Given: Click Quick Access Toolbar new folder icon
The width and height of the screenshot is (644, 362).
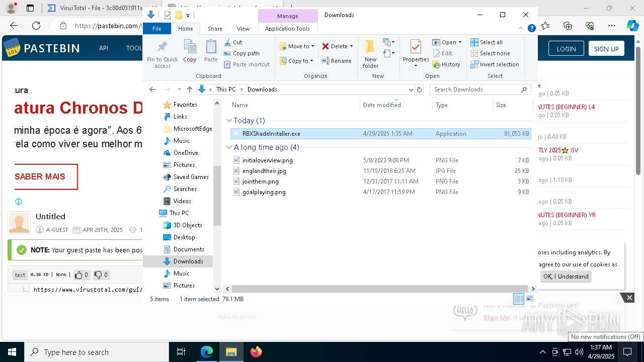Looking at the screenshot, I should (178, 15).
